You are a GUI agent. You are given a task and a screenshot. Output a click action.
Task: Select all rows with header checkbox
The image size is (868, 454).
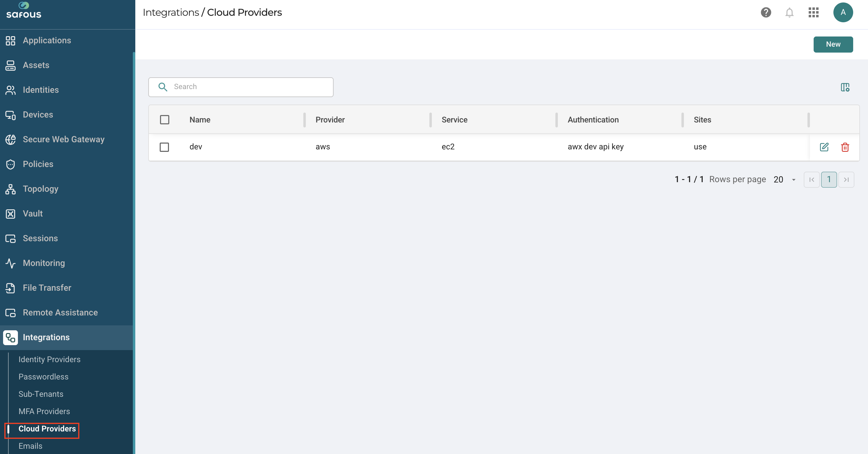[164, 120]
